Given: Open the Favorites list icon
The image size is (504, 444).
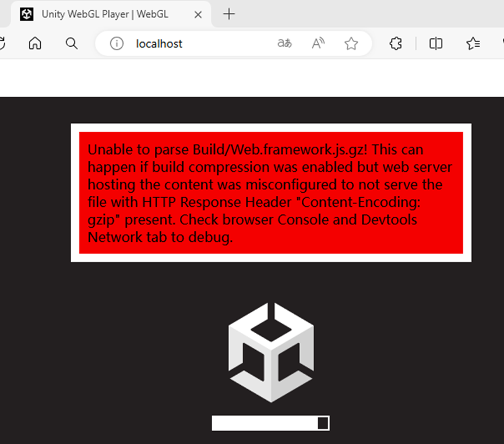Looking at the screenshot, I should click(x=473, y=43).
